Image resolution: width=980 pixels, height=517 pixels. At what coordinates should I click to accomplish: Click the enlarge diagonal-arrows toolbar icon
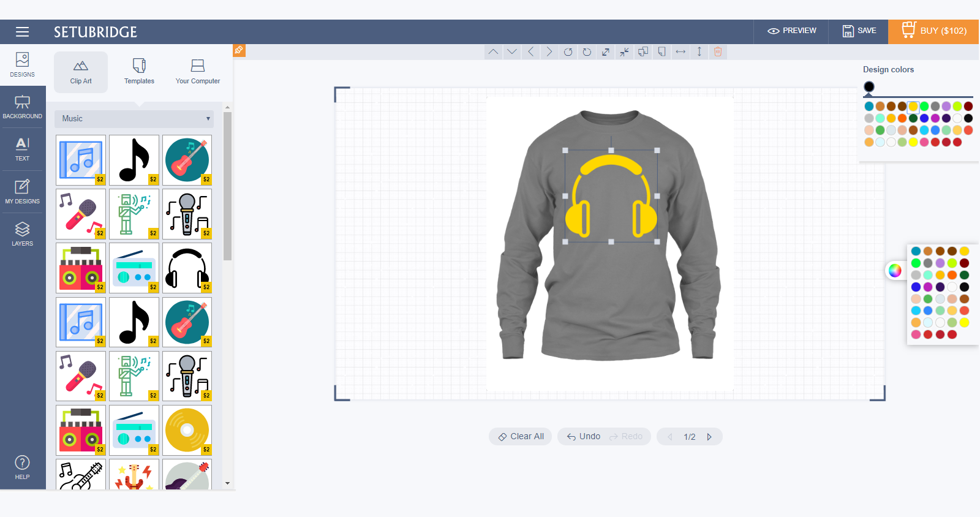(x=606, y=52)
